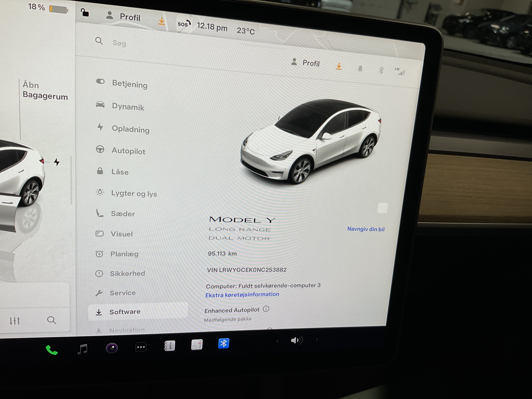The width and height of the screenshot is (532, 399).
Task: Tap info icon beside Enhanced Autopilot
Action: [266, 309]
